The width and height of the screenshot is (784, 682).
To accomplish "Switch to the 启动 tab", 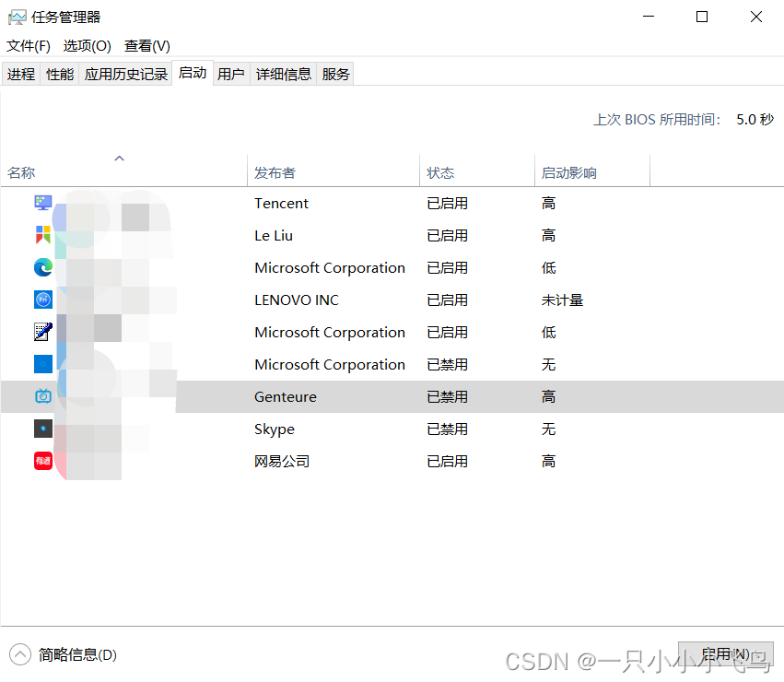I will click(x=193, y=73).
